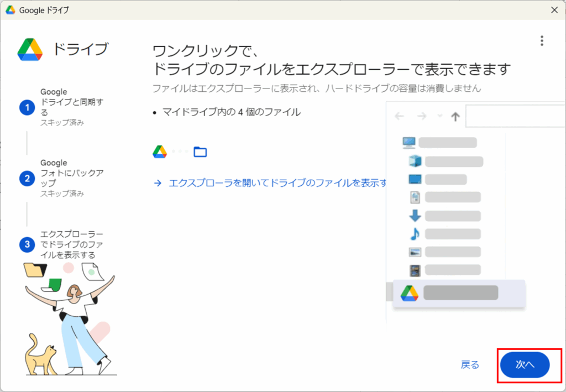This screenshot has height=392, width=566.
Task: Click the document icon in illustration
Action: pos(415,197)
